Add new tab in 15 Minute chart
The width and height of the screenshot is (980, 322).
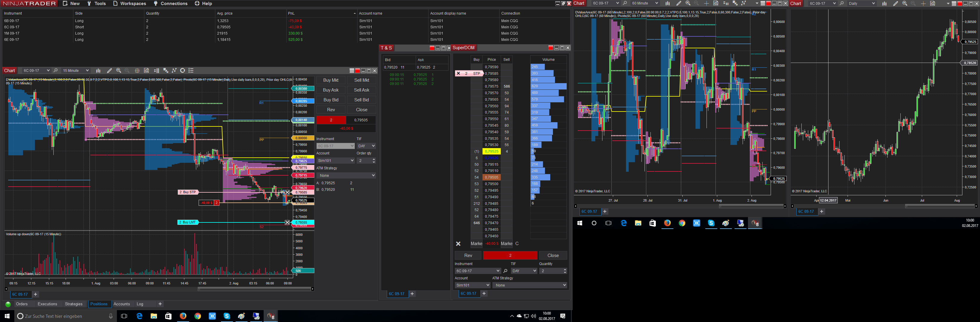pyautogui.click(x=35, y=294)
